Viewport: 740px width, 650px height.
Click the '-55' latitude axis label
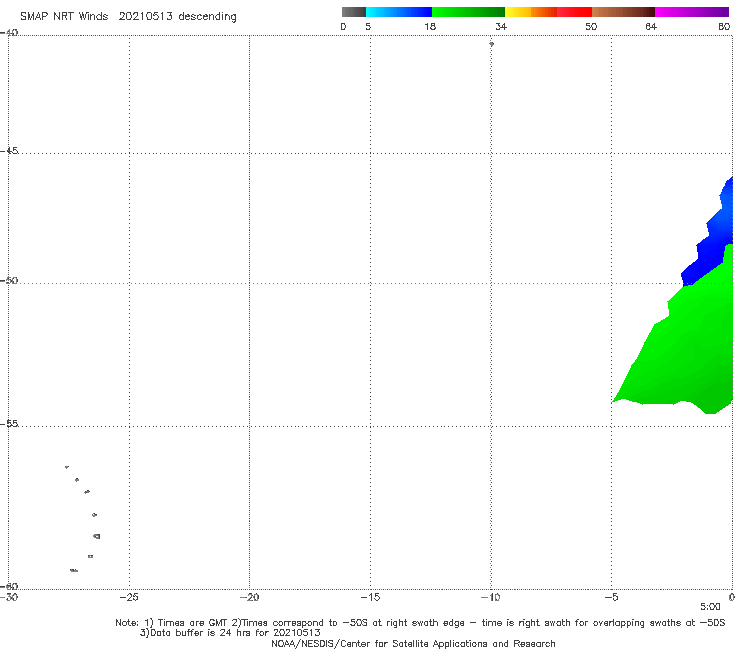(9, 423)
